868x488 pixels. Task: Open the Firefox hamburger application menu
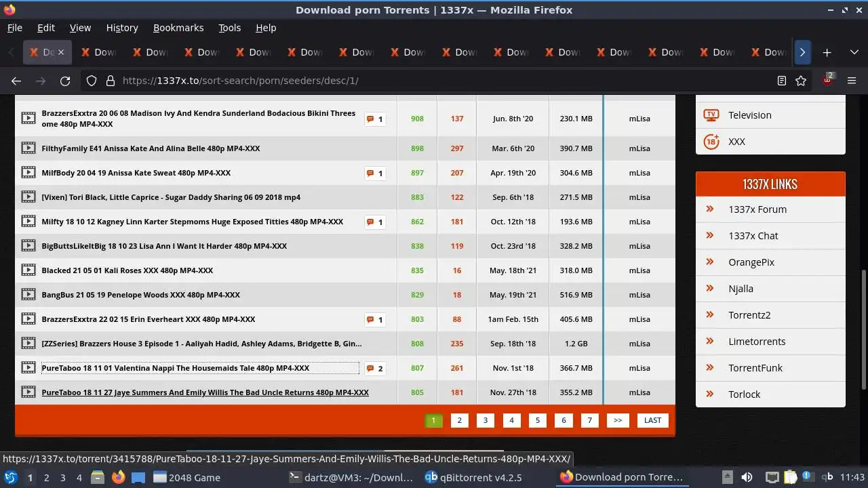pyautogui.click(x=852, y=81)
